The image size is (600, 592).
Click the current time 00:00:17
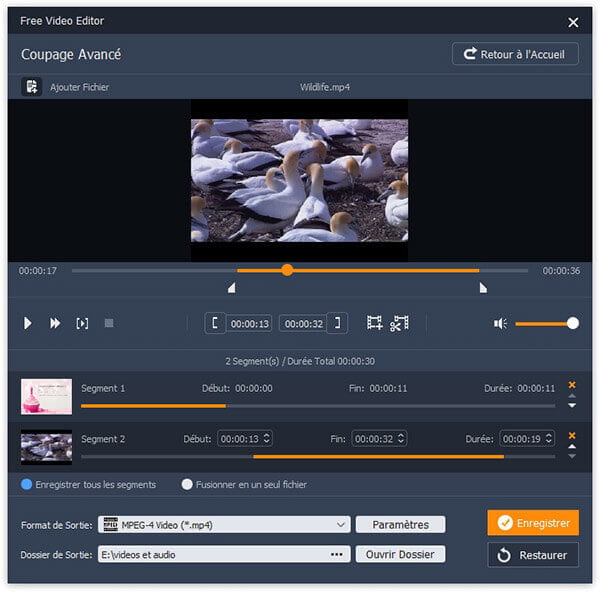click(38, 271)
